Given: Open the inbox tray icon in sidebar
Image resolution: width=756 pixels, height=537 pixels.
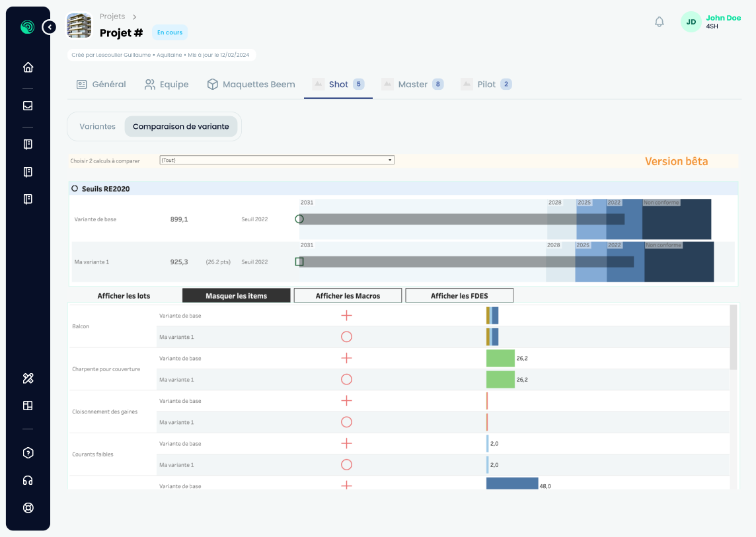Looking at the screenshot, I should point(28,106).
